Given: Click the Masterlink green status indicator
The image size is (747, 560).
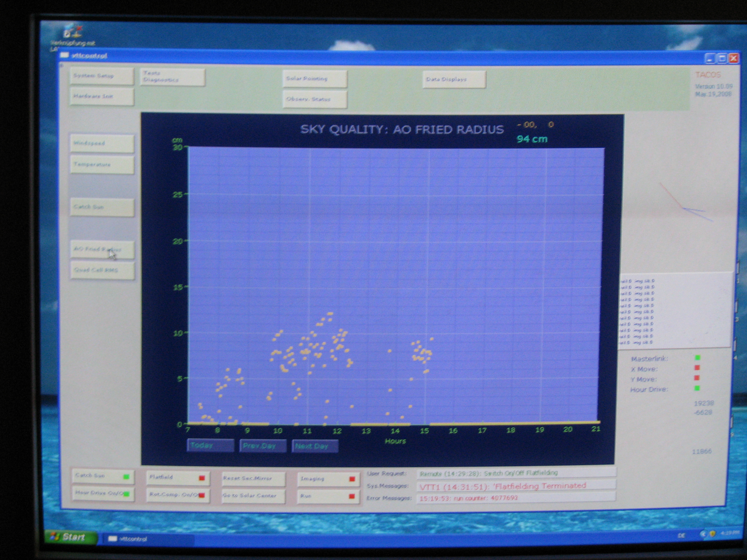Looking at the screenshot, I should [x=697, y=358].
